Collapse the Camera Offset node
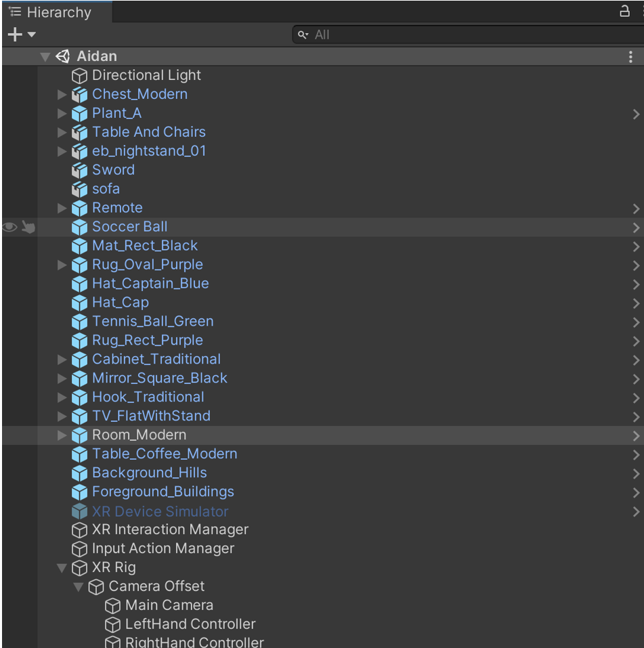644x648 pixels. tap(79, 587)
